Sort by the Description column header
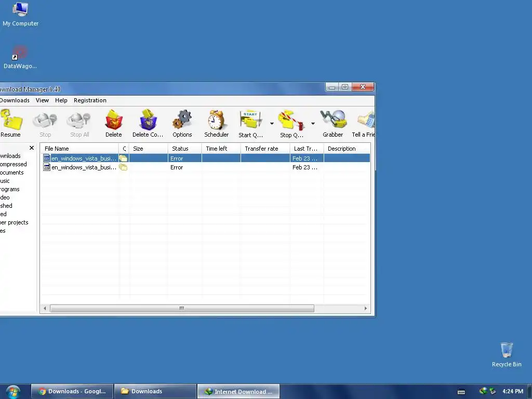532x399 pixels. [347, 149]
